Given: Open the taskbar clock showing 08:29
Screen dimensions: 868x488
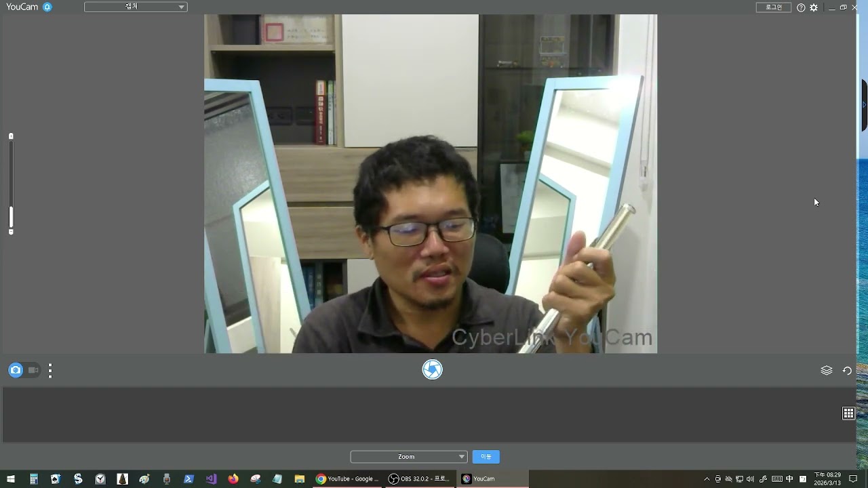Looking at the screenshot, I should click(827, 479).
